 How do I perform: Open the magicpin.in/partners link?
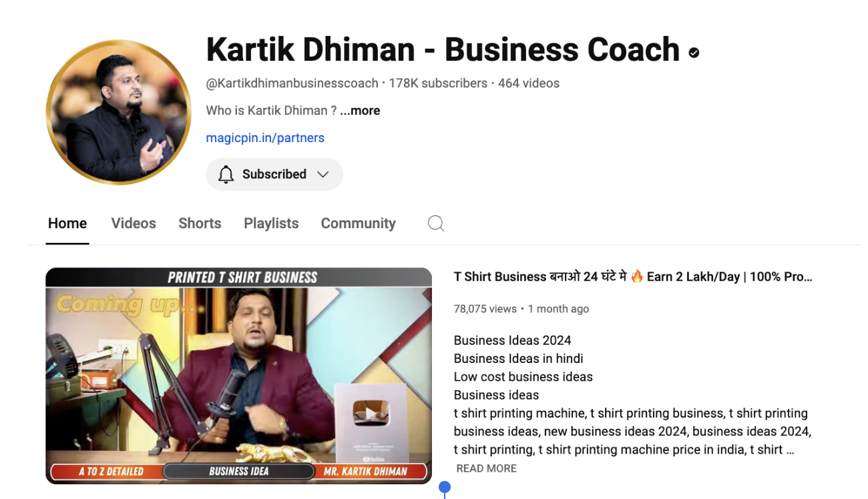click(265, 138)
